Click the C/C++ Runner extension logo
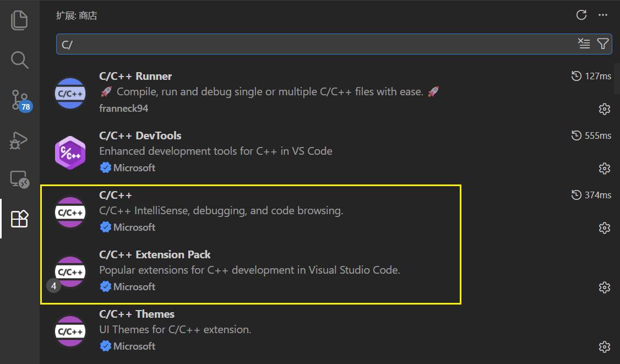Image resolution: width=620 pixels, height=364 pixels. pyautogui.click(x=70, y=94)
